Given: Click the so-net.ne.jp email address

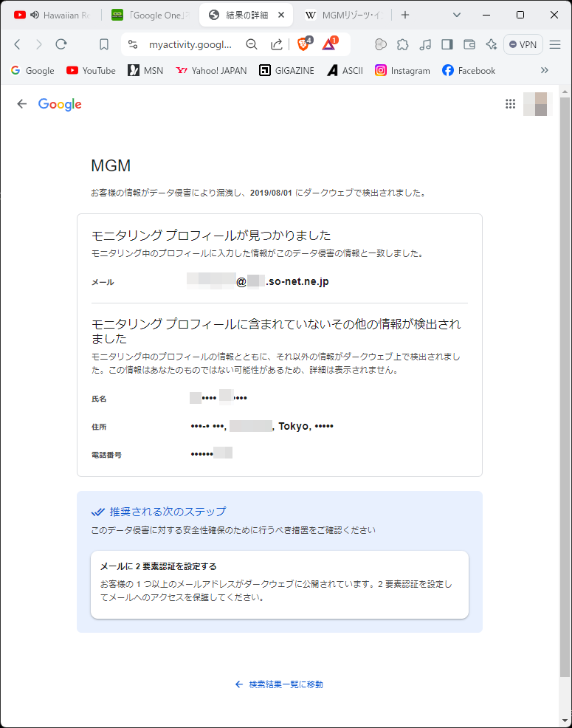Looking at the screenshot, I should pos(257,281).
